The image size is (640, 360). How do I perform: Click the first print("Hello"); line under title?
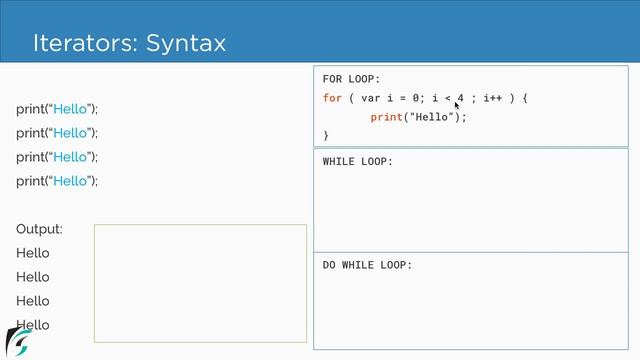(57, 109)
